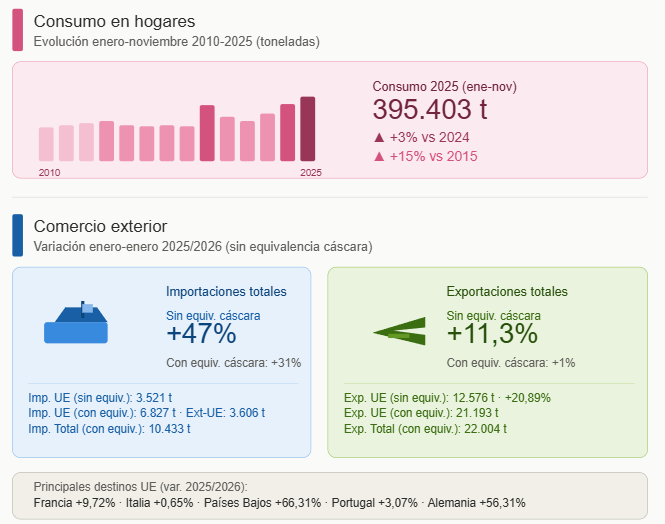Image resolution: width=665 pixels, height=524 pixels.
Task: Click Imp. Total (con equiv.) 10.433 t line
Action: pos(110,428)
